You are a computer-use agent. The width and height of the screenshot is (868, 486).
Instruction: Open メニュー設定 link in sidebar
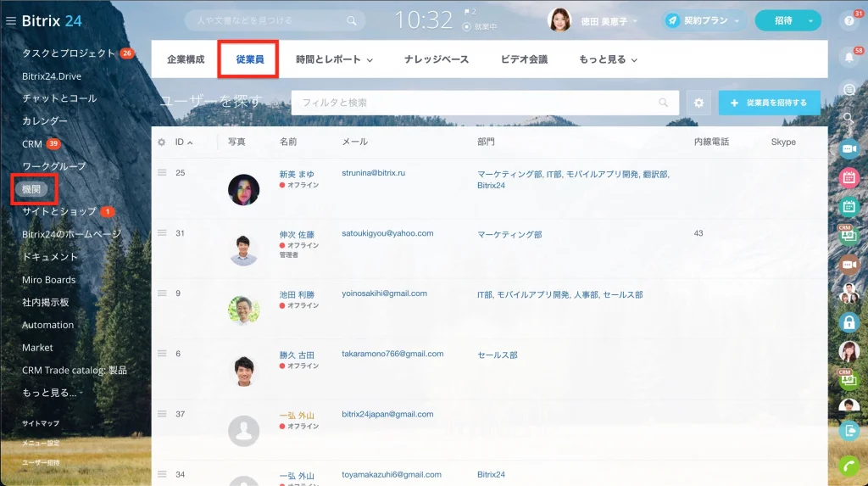41,444
